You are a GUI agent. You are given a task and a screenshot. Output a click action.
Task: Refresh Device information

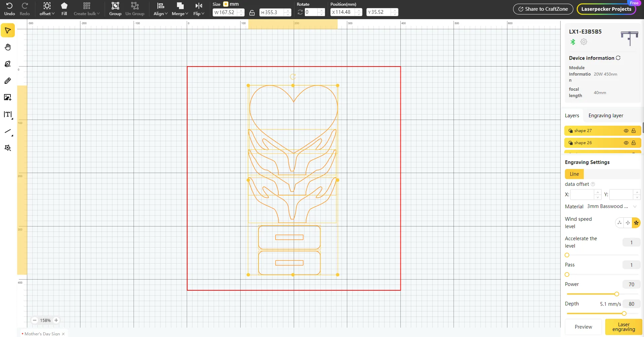click(x=618, y=58)
